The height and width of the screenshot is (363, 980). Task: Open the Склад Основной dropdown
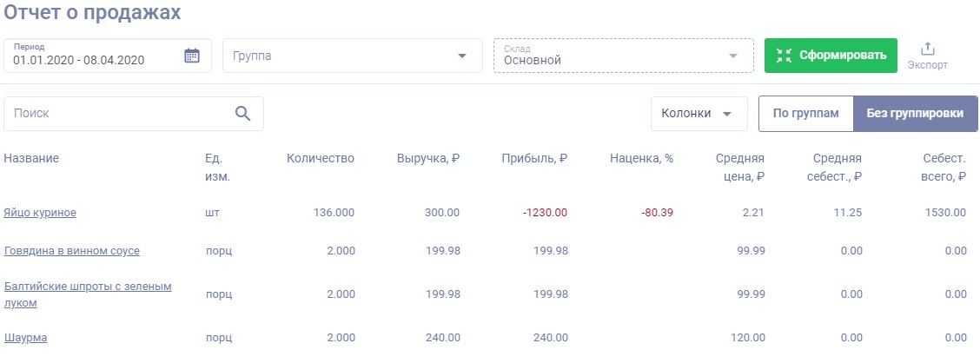[622, 56]
